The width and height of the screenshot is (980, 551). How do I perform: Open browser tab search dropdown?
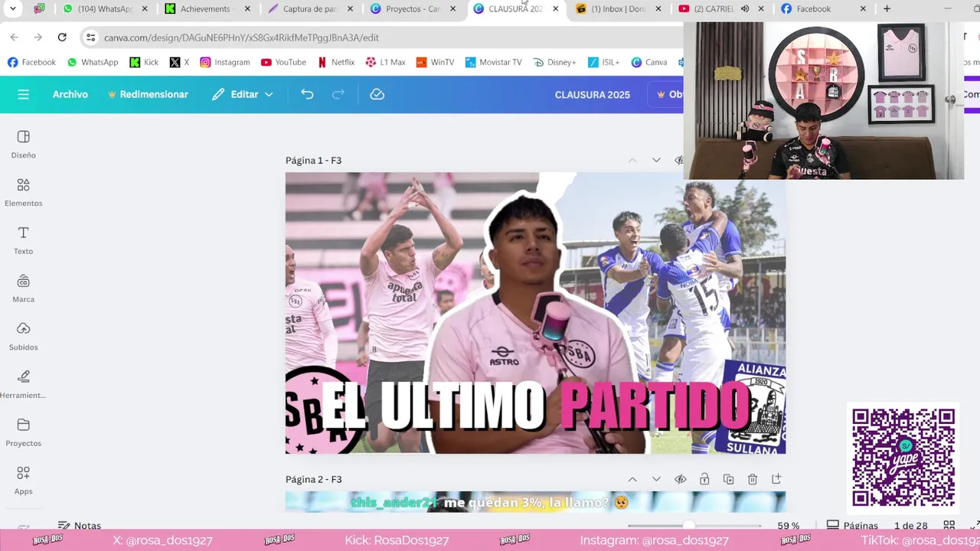13,9
